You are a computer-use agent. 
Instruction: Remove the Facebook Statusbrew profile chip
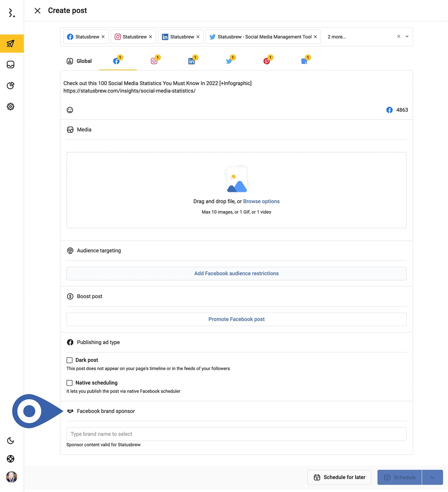(103, 37)
